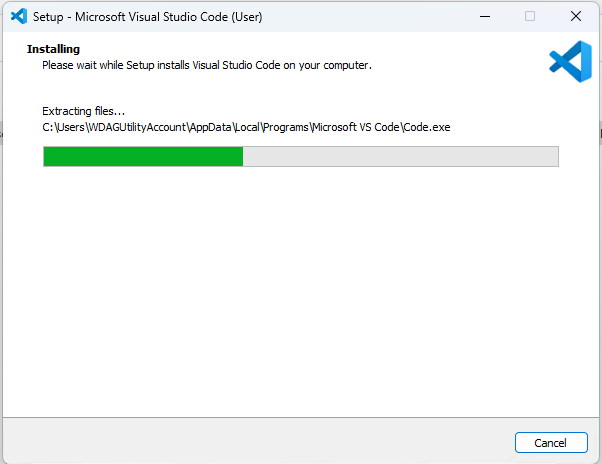Click the gray footer area left of Cancel

(250, 441)
